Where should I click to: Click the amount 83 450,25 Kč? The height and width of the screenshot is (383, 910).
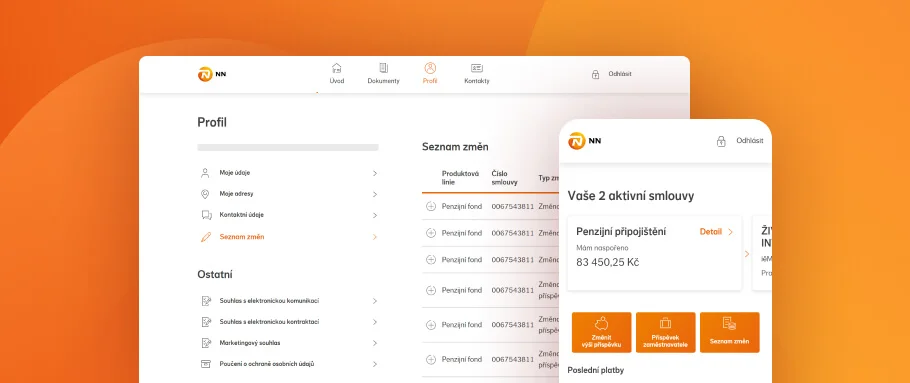(x=608, y=262)
